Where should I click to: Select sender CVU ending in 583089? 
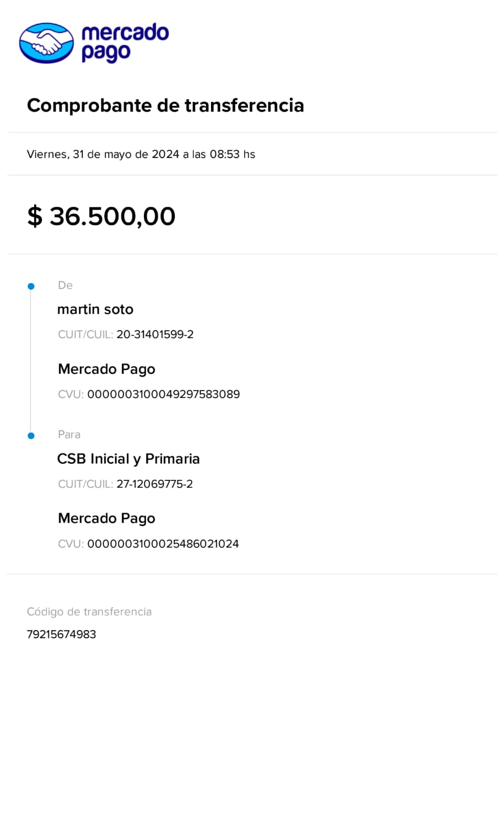[x=163, y=394]
